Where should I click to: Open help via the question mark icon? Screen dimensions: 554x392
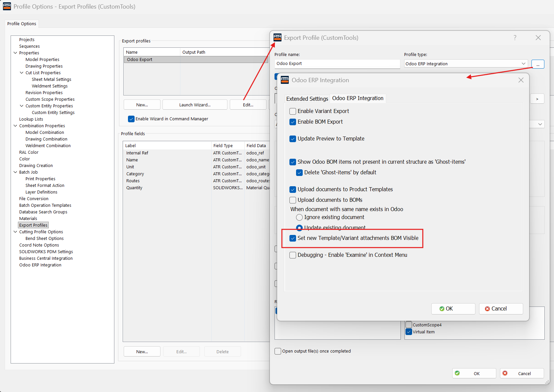click(x=515, y=37)
